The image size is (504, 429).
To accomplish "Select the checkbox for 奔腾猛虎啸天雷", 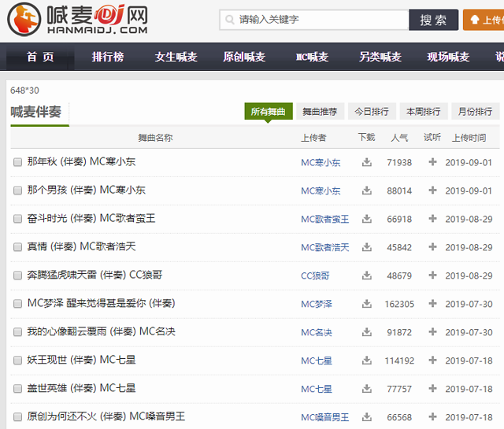I will 17,276.
